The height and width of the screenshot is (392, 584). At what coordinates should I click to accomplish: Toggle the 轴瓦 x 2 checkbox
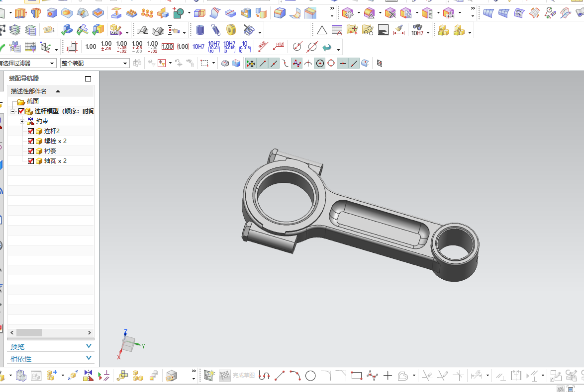[31, 161]
